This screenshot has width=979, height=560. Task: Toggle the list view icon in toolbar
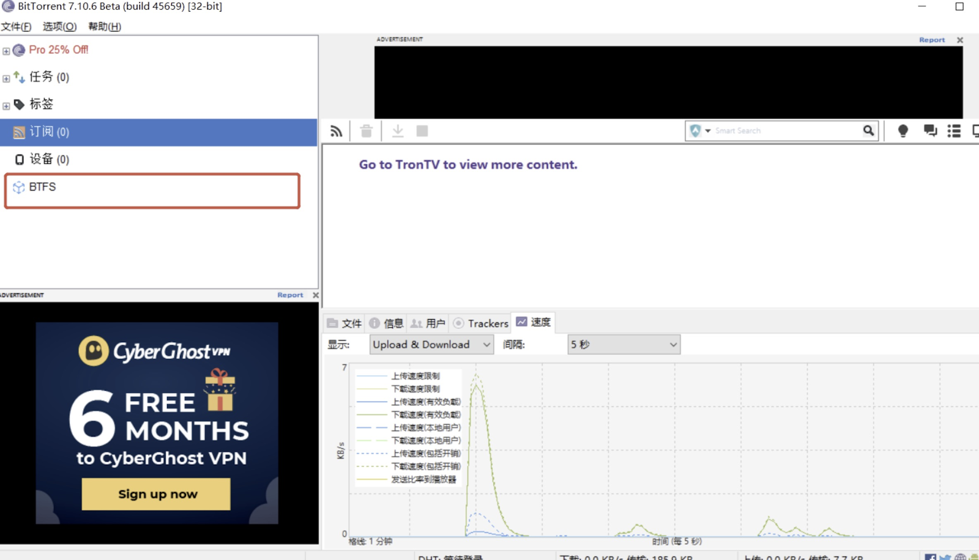pyautogui.click(x=954, y=131)
